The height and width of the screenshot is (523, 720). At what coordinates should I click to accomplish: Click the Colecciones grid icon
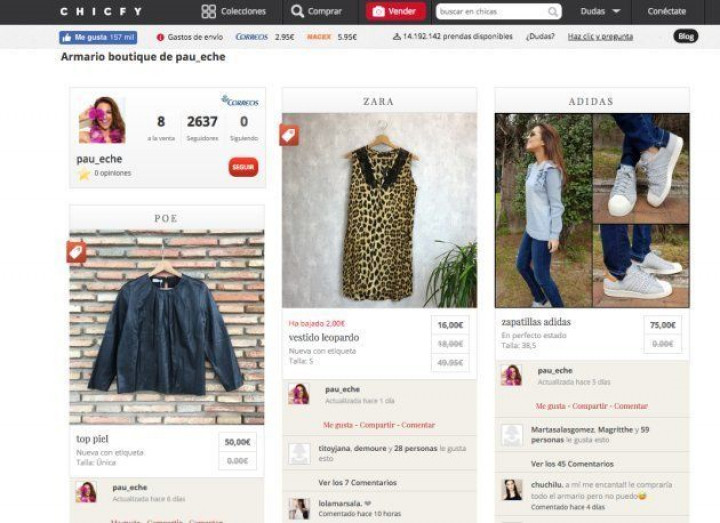coord(208,12)
